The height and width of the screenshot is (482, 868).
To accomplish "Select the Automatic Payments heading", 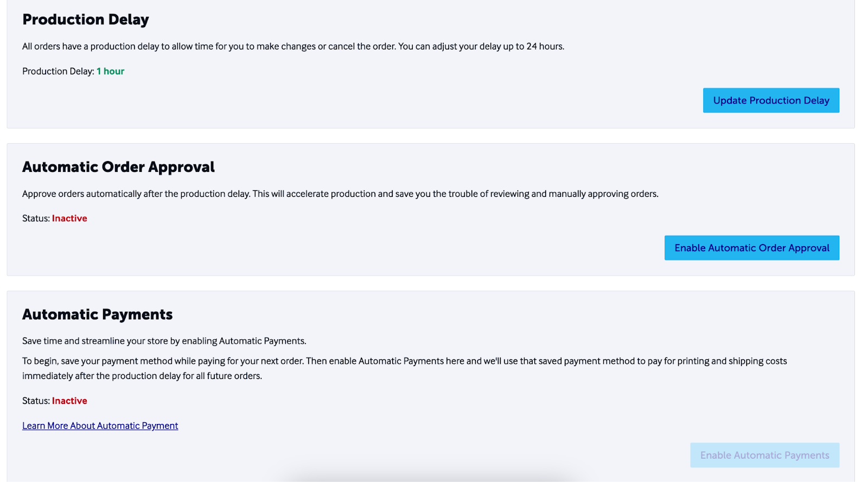I will 97,314.
